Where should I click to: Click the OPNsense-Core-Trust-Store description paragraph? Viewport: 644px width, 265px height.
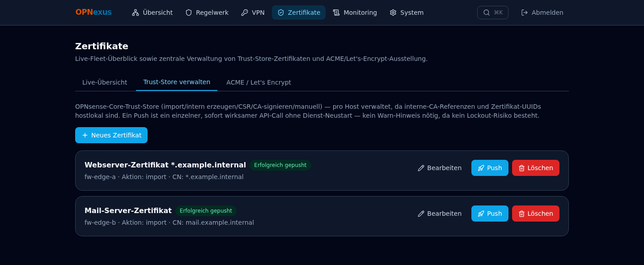[x=308, y=111]
